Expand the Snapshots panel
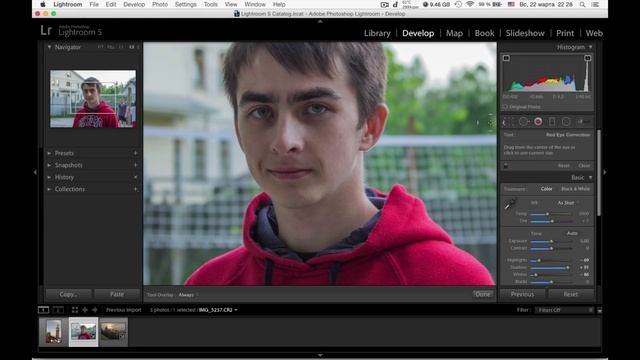 coord(49,165)
